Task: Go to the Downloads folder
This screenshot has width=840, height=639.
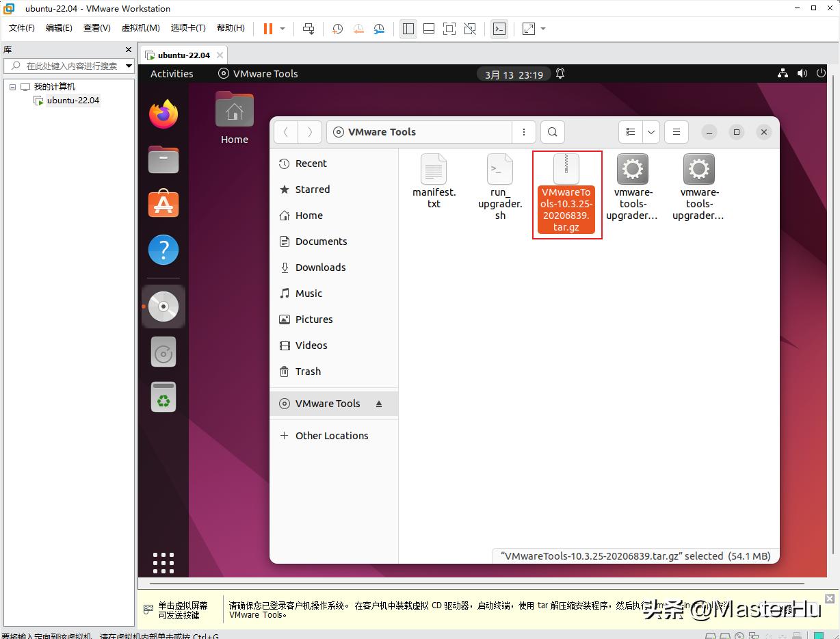Action: pyautogui.click(x=320, y=267)
